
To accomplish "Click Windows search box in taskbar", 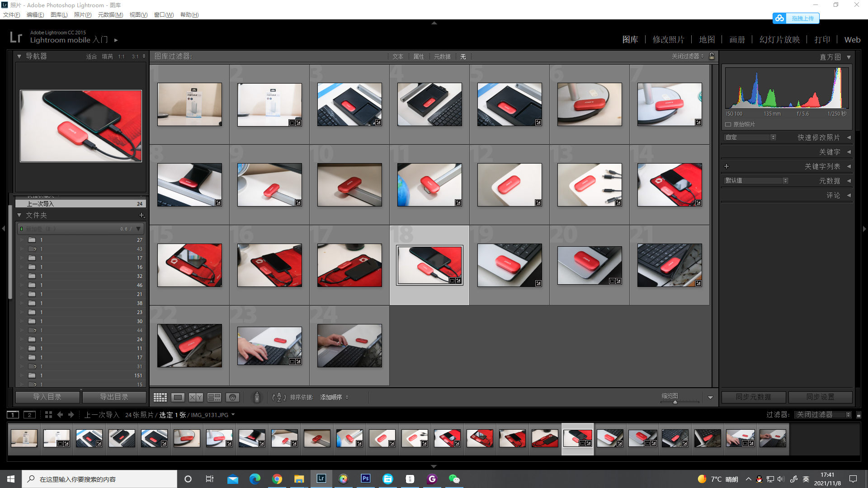I will coord(99,479).
